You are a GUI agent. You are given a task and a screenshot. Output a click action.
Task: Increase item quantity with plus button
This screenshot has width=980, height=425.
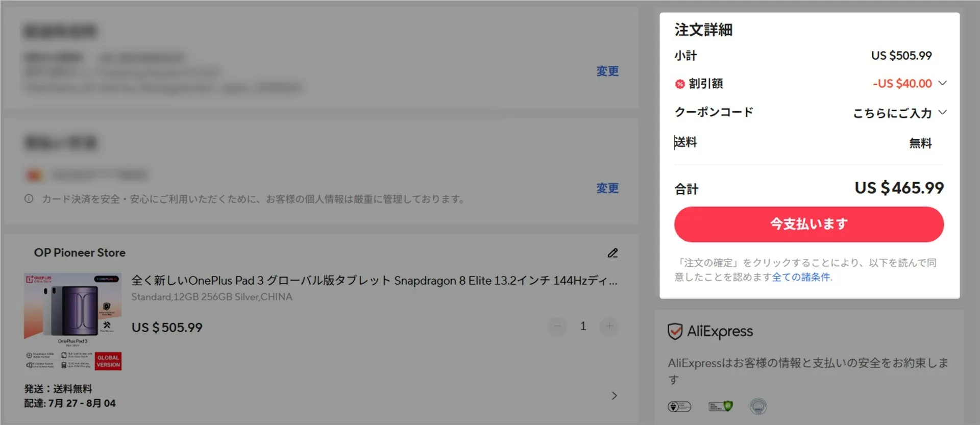[x=609, y=326]
